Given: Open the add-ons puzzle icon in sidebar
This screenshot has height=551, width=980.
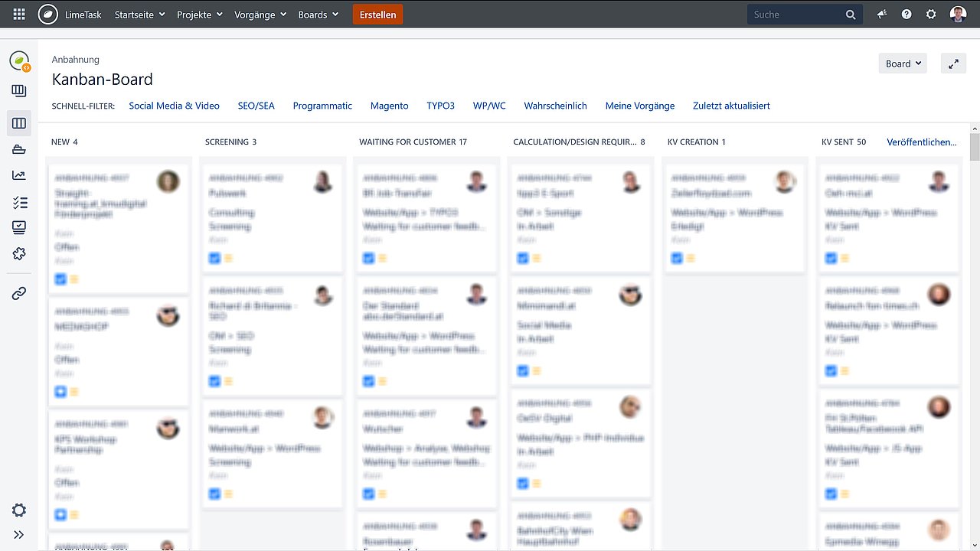Looking at the screenshot, I should pos(19,253).
